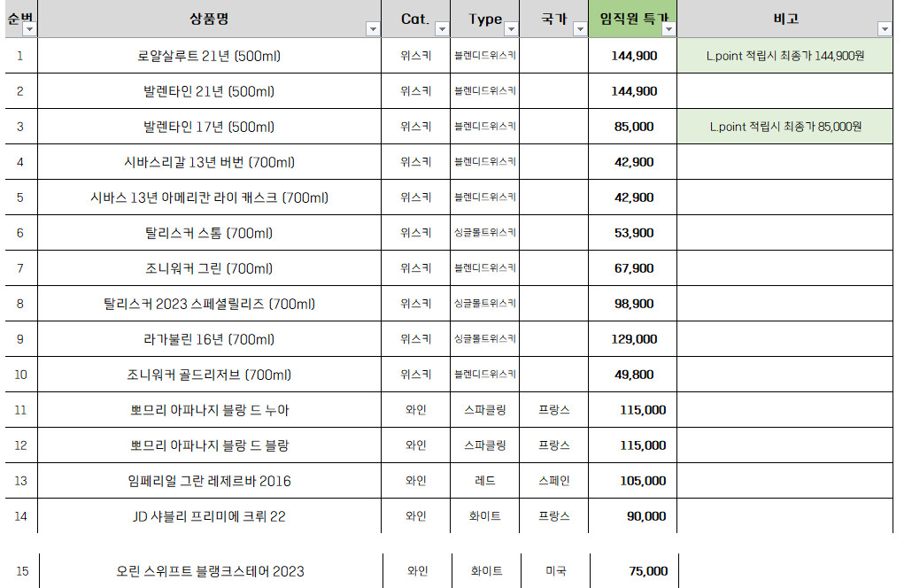This screenshot has width=912, height=588.
Task: Click cell 뽀므리 아파나지 블랑 드 누아
Action: [209, 410]
